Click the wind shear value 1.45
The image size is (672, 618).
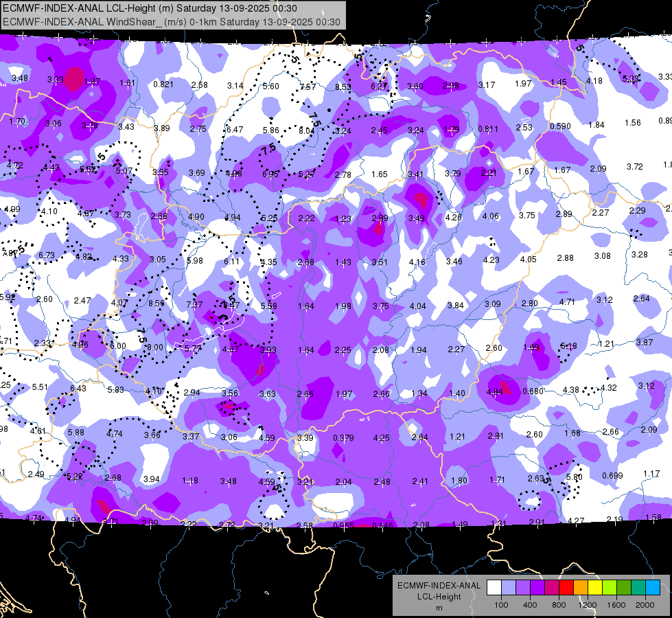coord(559,82)
